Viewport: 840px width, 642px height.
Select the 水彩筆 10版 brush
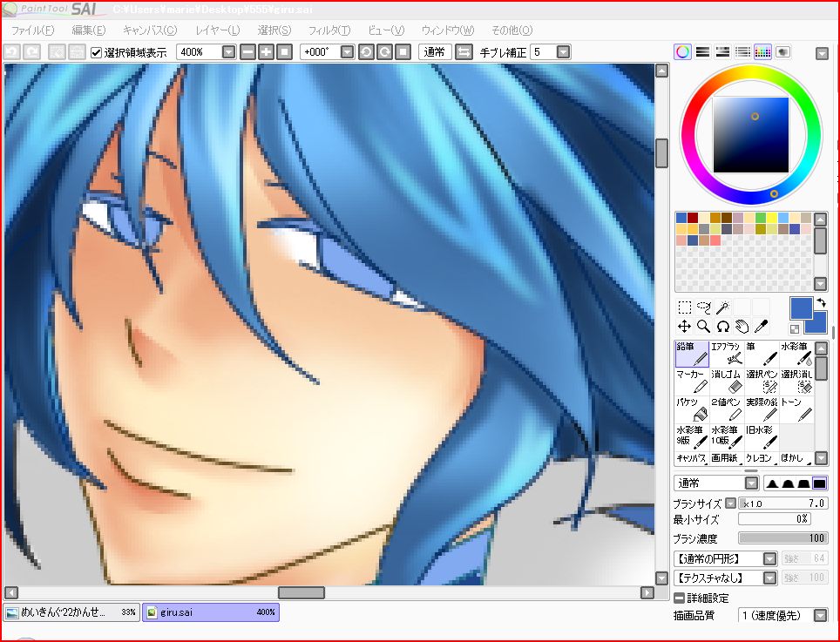[x=727, y=437]
